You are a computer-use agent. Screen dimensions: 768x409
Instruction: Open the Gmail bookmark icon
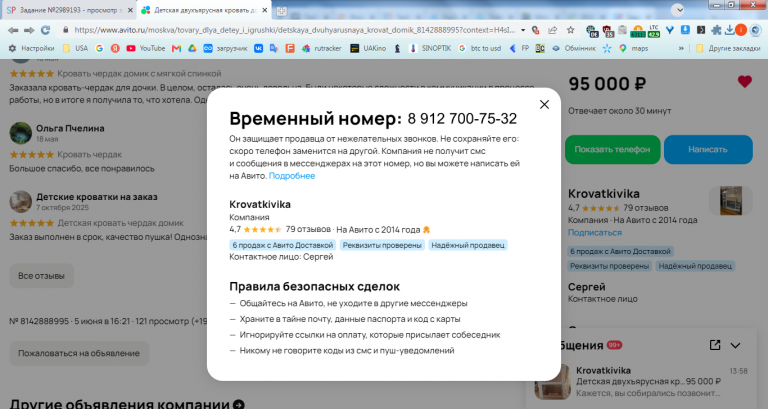point(176,48)
